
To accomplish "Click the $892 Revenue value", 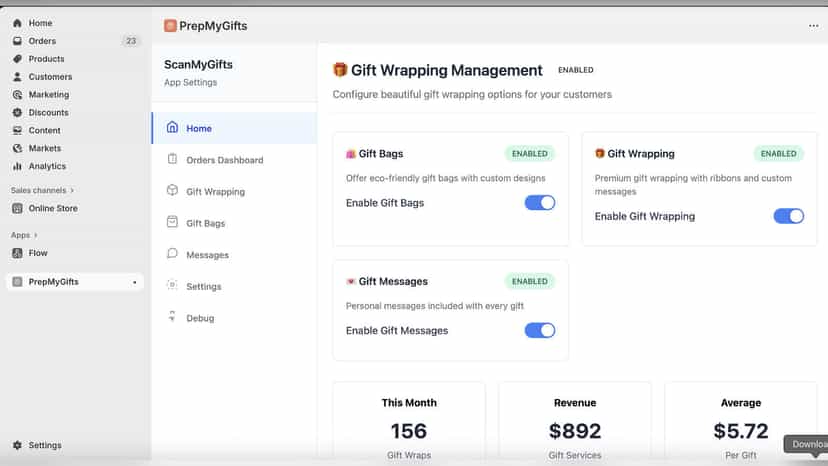I will click(575, 431).
